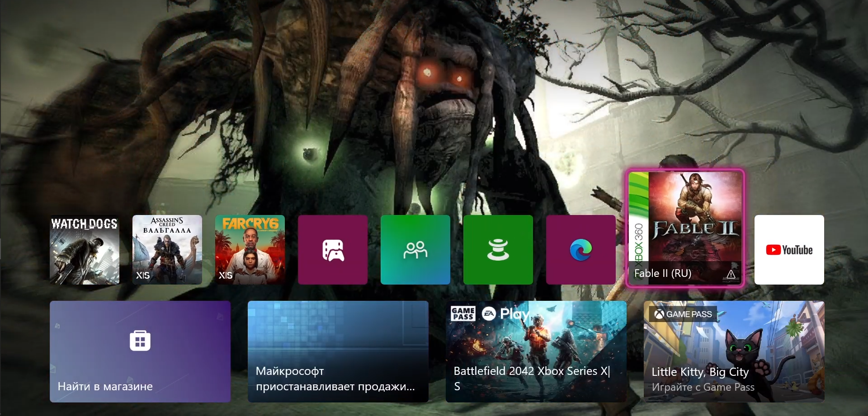Read the 'Майкрософт приостанавливает продажи' news card

click(x=338, y=351)
